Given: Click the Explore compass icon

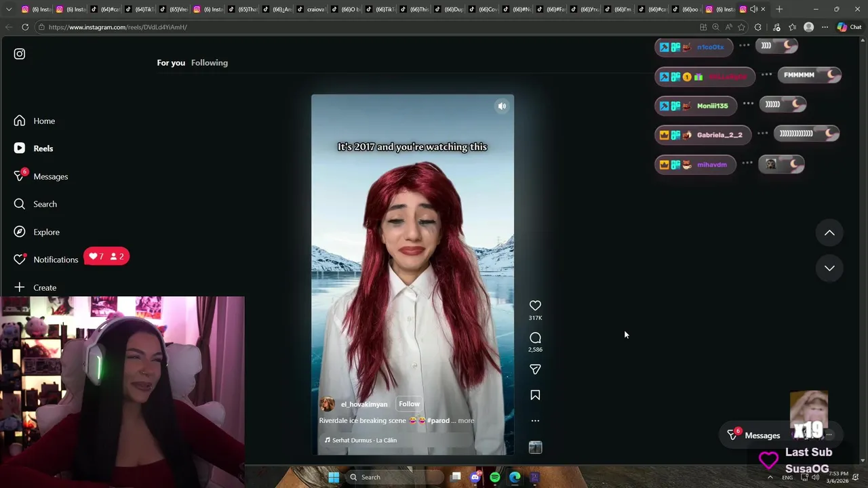Looking at the screenshot, I should pos(20,232).
